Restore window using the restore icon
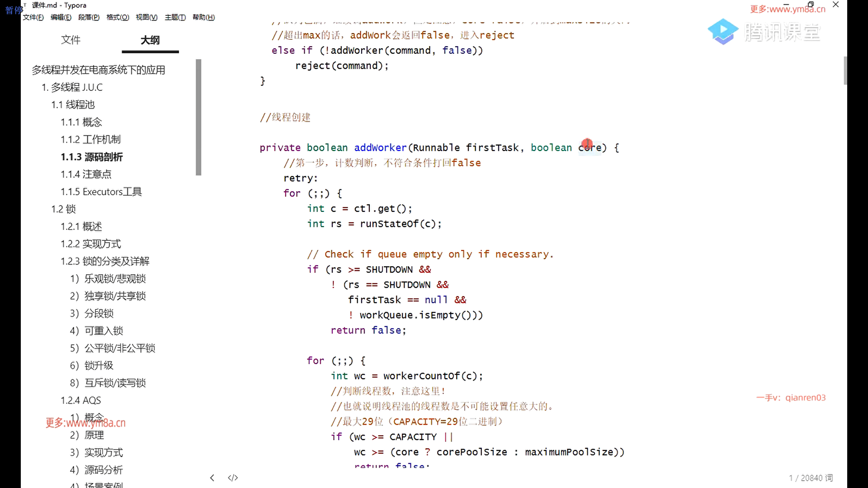Viewport: 868px width, 488px height. [810, 5]
